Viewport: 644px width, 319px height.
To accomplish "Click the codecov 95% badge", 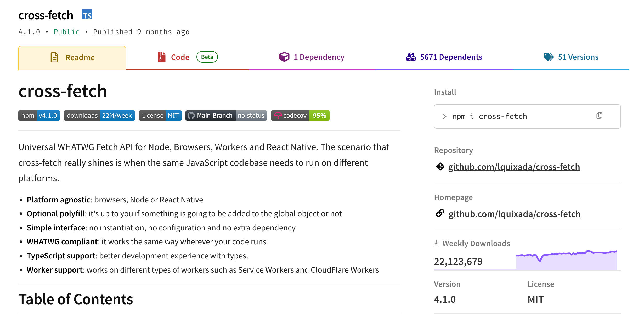I will [x=300, y=115].
